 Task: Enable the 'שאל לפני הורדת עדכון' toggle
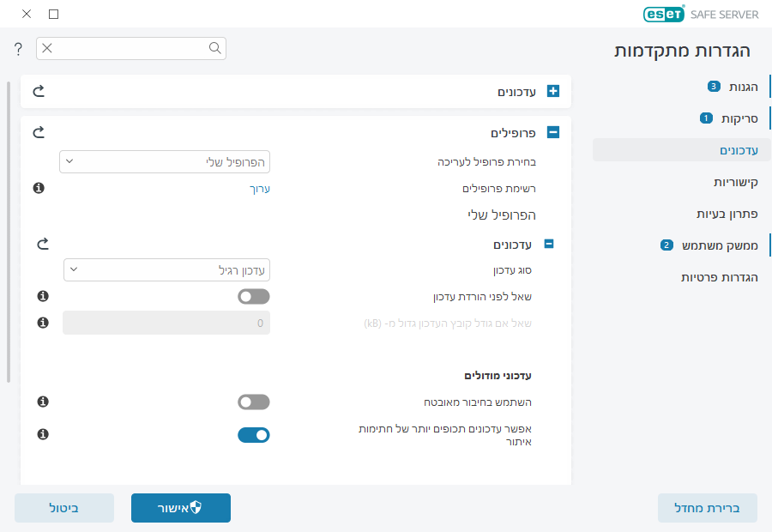coord(253,295)
